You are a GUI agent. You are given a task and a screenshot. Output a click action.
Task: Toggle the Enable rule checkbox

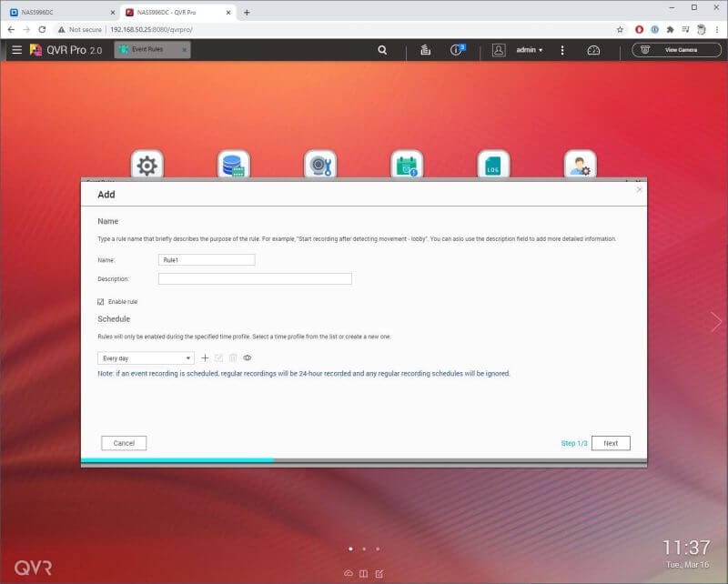tap(101, 301)
